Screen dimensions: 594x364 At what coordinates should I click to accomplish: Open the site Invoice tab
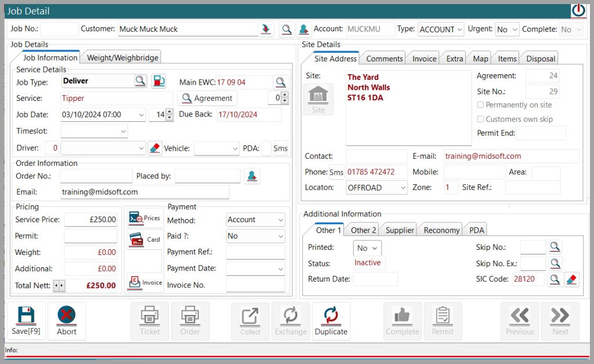pos(424,59)
